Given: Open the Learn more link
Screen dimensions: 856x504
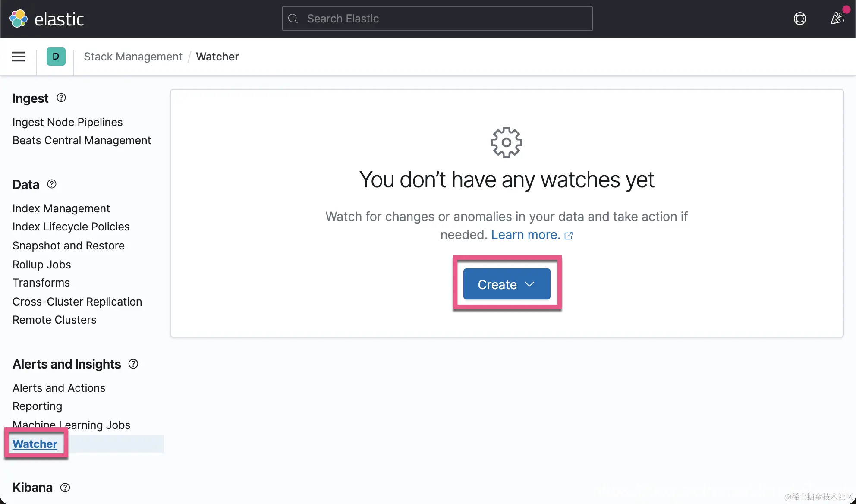Looking at the screenshot, I should [525, 235].
